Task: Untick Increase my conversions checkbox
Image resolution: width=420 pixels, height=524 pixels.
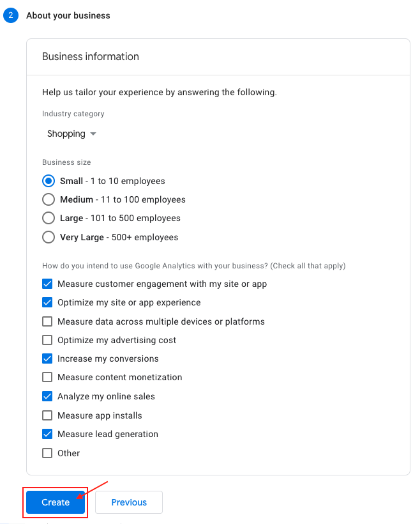Action: 47,358
